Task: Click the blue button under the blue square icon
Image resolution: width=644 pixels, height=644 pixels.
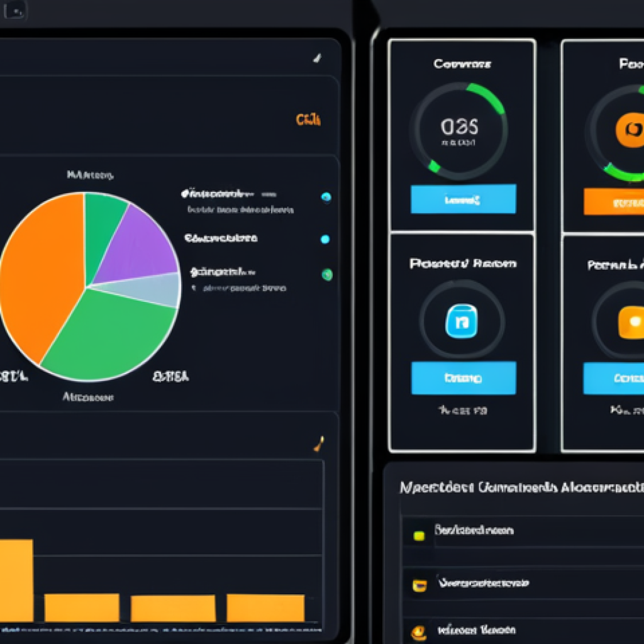Action: coord(464,378)
